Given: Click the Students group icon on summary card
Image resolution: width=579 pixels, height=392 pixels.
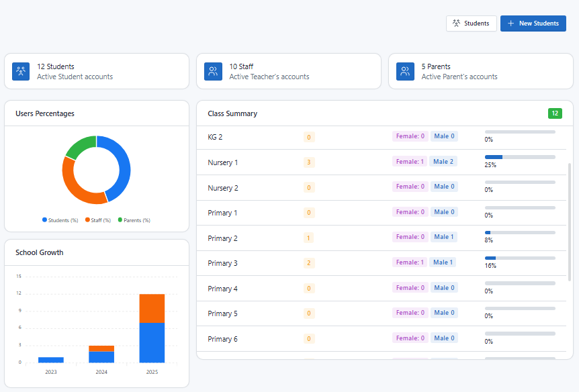Looking at the screenshot, I should (x=21, y=70).
